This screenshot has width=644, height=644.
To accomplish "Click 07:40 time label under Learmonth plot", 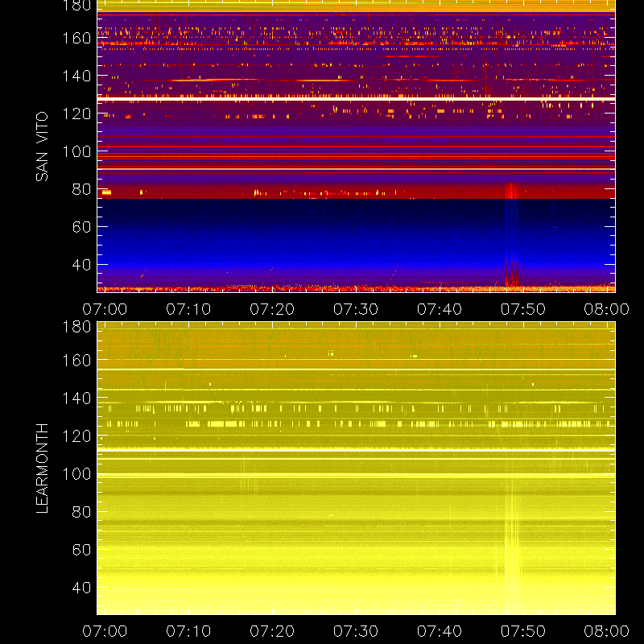I will [x=440, y=631].
